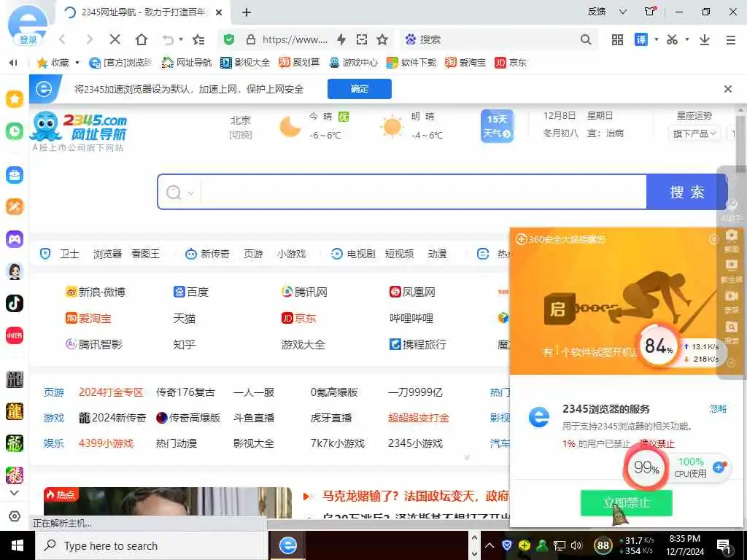Go to the browser home page icon
747x560 pixels.
click(141, 39)
